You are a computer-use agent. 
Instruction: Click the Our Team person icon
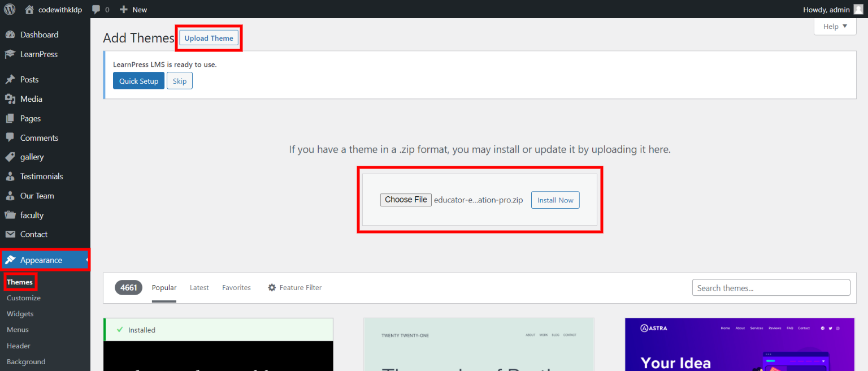[10, 196]
